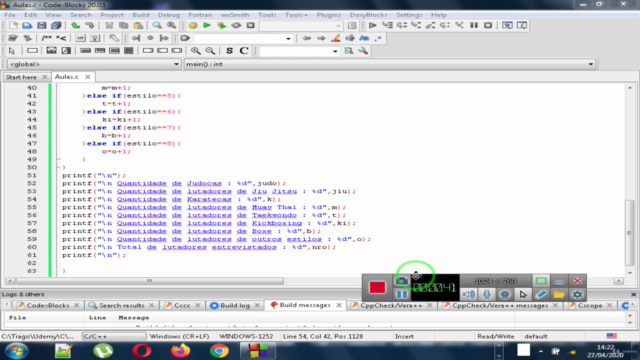Expand the <global> scope dropdown
640x360 pixels.
coord(176,64)
